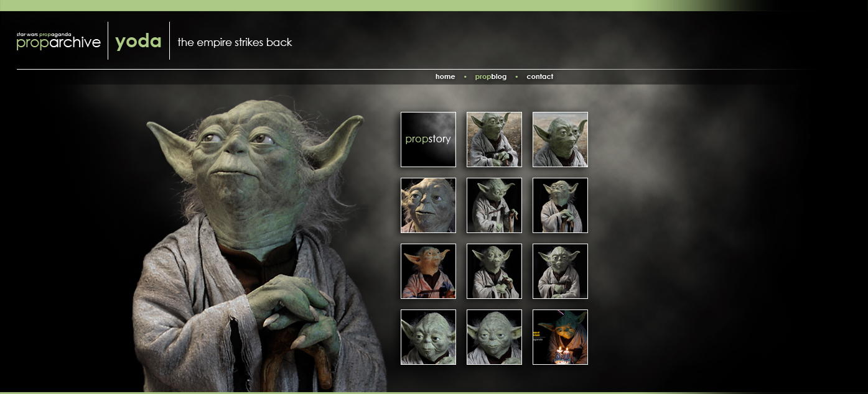Click 'the empire strikes back' subtitle
Viewport: 868px width, 394px height.
click(x=235, y=42)
